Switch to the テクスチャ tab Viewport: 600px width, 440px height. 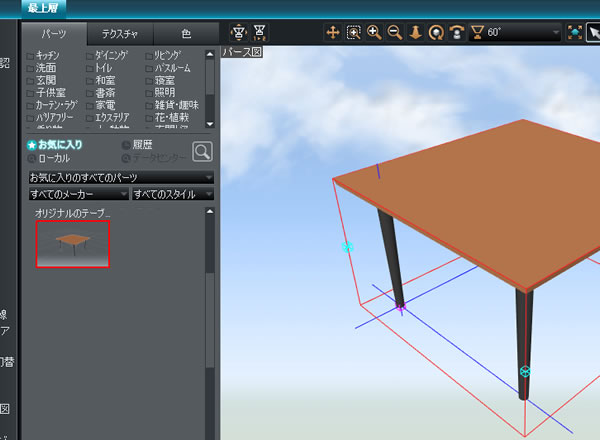[119, 34]
